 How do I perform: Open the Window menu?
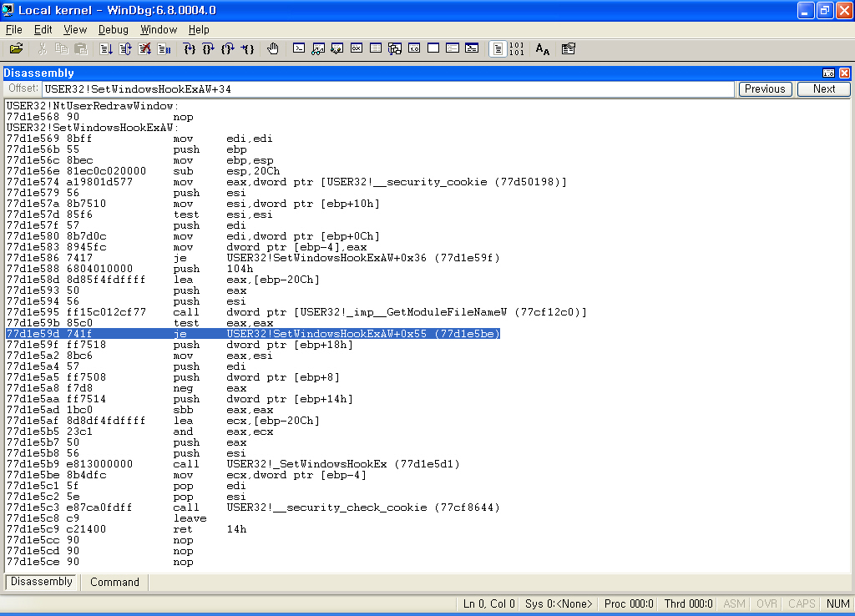coord(159,29)
